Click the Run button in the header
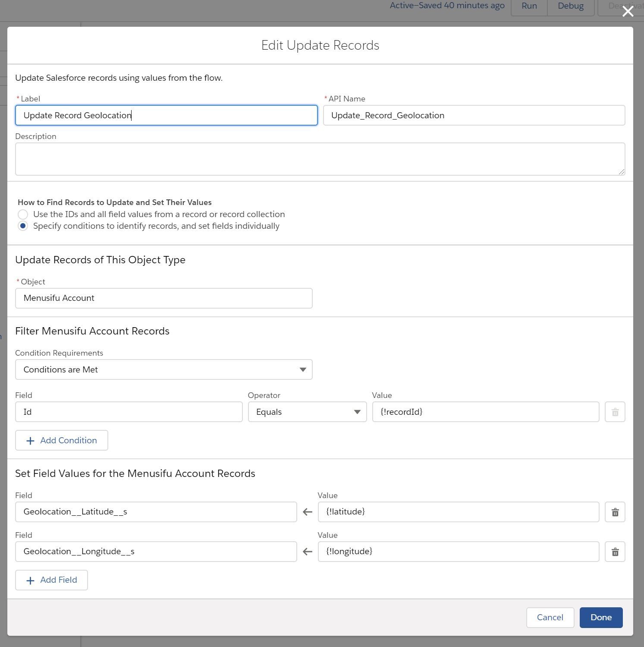 click(x=529, y=6)
